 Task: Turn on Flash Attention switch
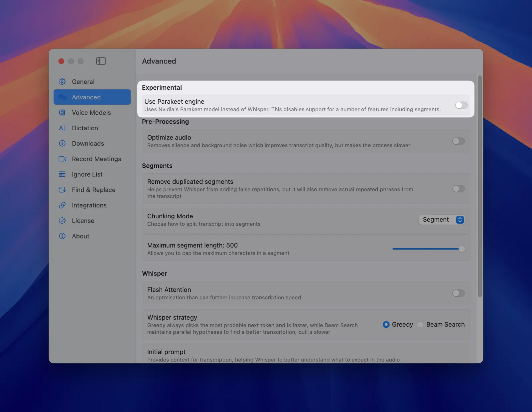[x=459, y=293]
